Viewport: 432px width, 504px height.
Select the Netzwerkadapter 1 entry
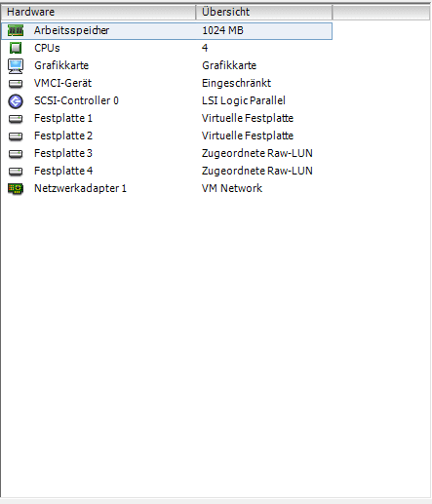[80, 188]
